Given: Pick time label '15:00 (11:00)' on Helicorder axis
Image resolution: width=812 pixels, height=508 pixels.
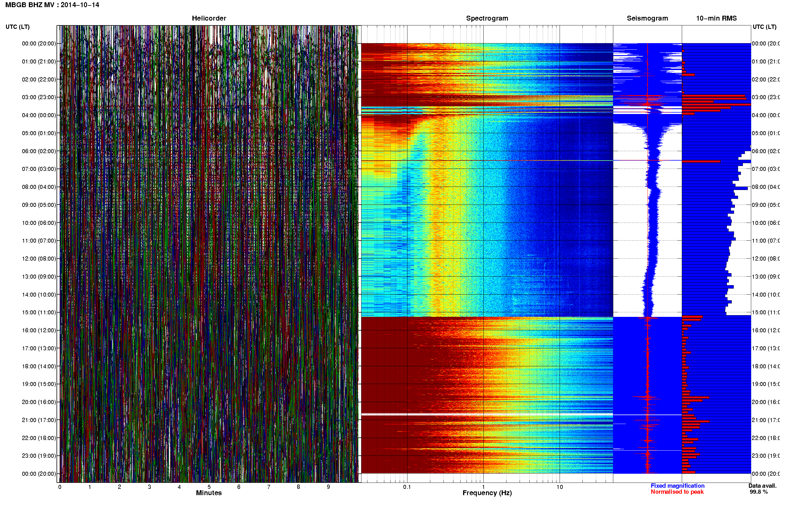Looking at the screenshot, I should (39, 312).
